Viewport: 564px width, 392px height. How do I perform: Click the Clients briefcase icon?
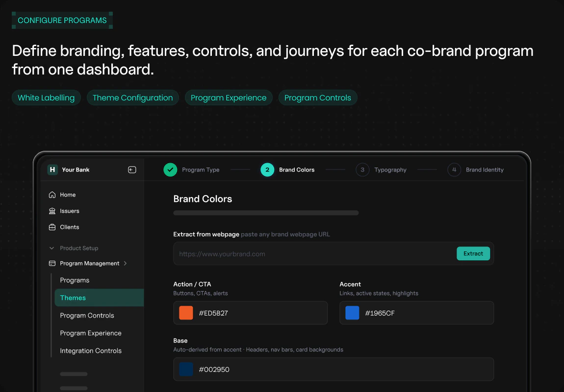(x=52, y=227)
